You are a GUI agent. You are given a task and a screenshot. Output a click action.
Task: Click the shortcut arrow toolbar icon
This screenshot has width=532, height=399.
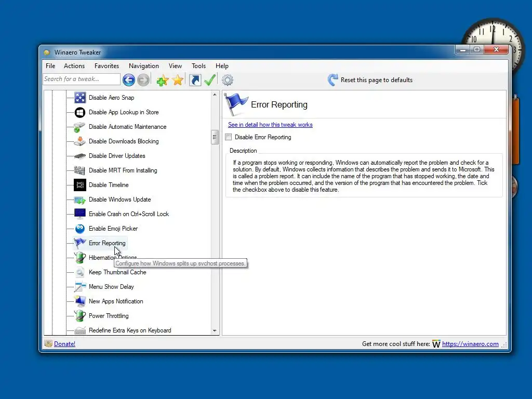(x=195, y=80)
